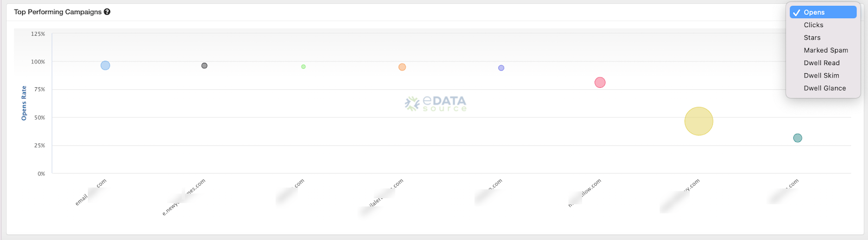The width and height of the screenshot is (868, 240).
Task: Click the small black data bubble
Action: pos(205,66)
